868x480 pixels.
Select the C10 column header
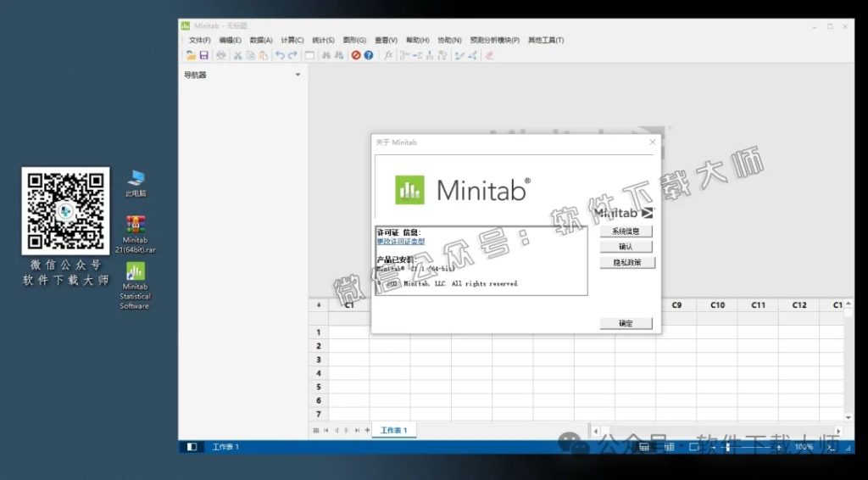click(717, 305)
